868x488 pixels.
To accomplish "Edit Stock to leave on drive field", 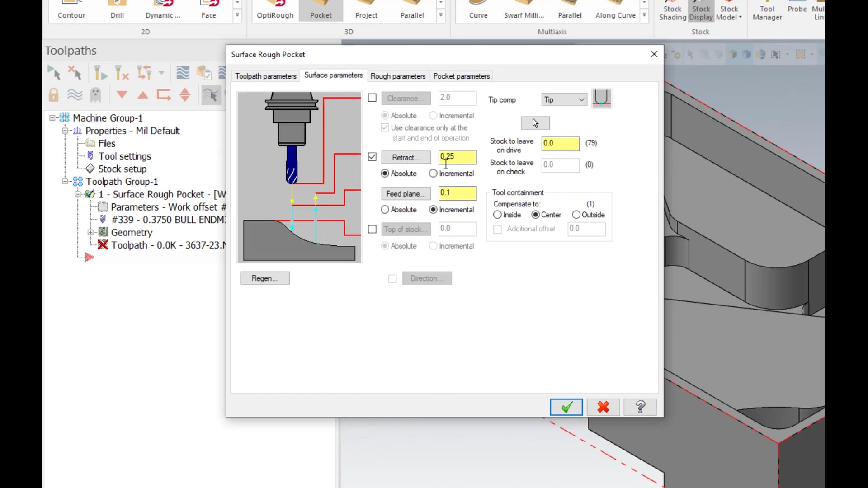I will (561, 143).
